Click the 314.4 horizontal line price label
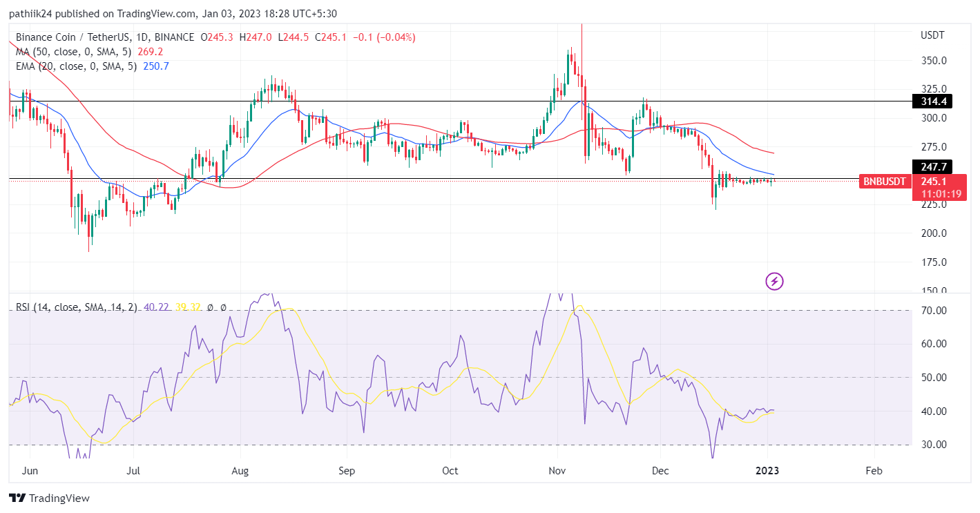Viewport: 980px width, 513px height. tap(932, 101)
